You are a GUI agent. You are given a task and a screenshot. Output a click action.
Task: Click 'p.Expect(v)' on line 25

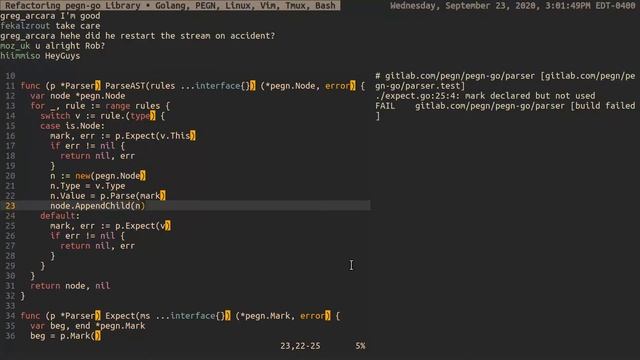click(x=143, y=226)
